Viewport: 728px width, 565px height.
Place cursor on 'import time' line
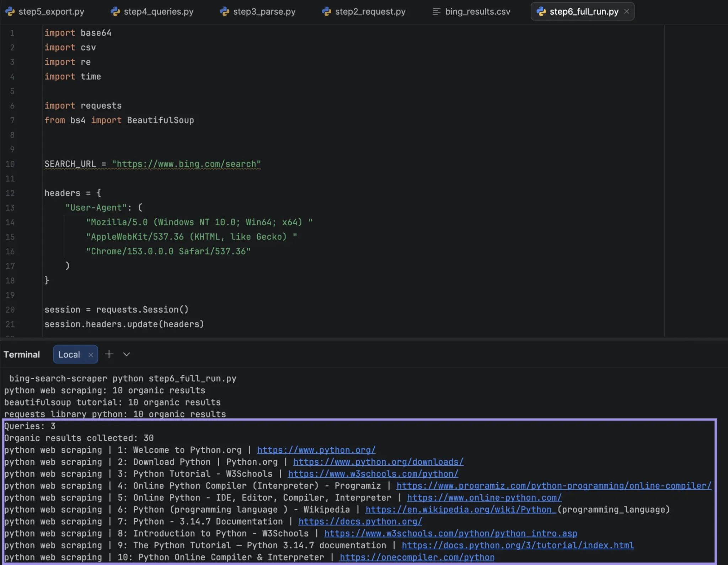(73, 76)
